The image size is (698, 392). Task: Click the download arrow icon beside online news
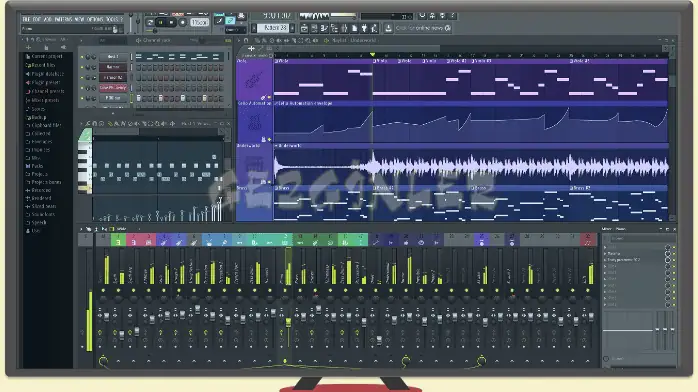tap(388, 28)
